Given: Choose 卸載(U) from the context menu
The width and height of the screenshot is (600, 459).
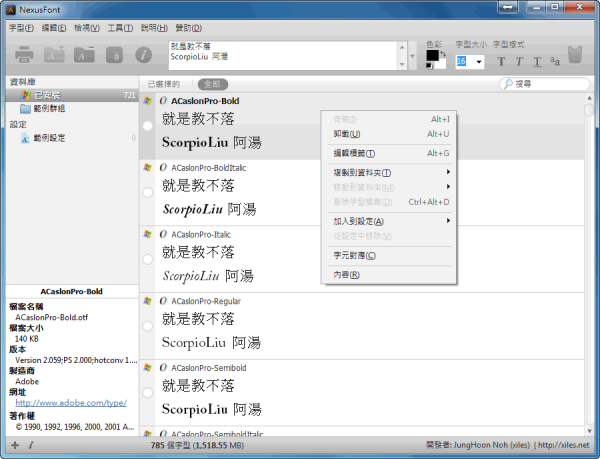Looking at the screenshot, I should click(390, 134).
